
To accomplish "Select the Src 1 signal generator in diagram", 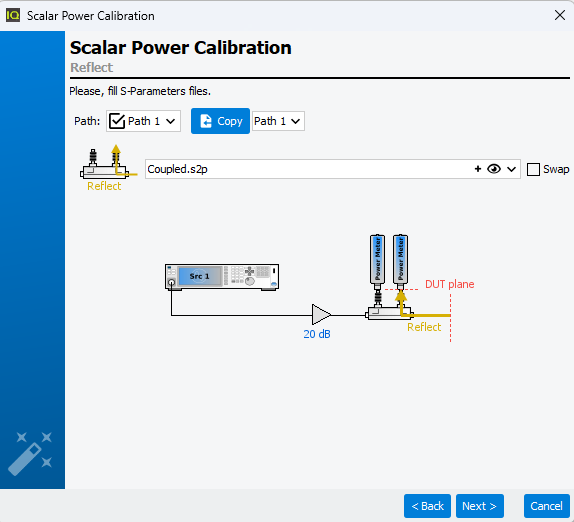I will point(222,277).
